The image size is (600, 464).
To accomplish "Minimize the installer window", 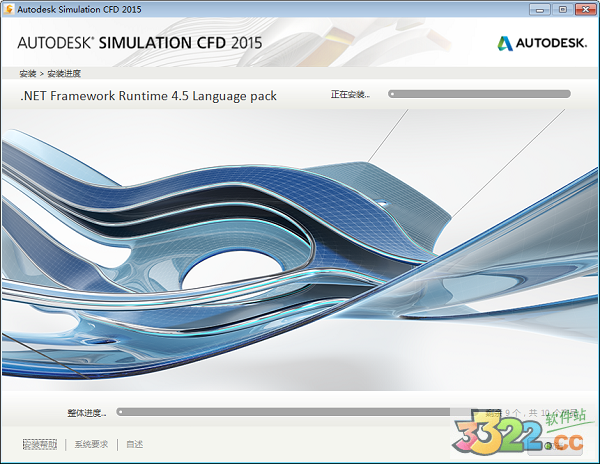I will (x=542, y=9).
